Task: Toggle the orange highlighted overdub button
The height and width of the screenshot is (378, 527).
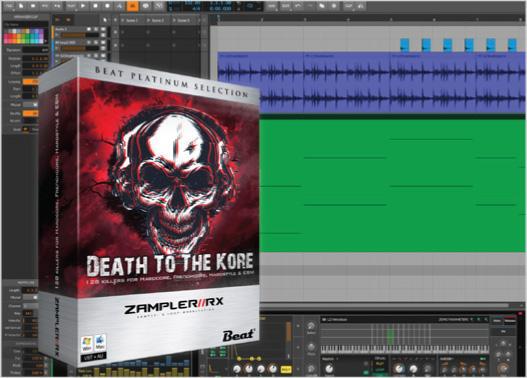Action: click(x=133, y=6)
